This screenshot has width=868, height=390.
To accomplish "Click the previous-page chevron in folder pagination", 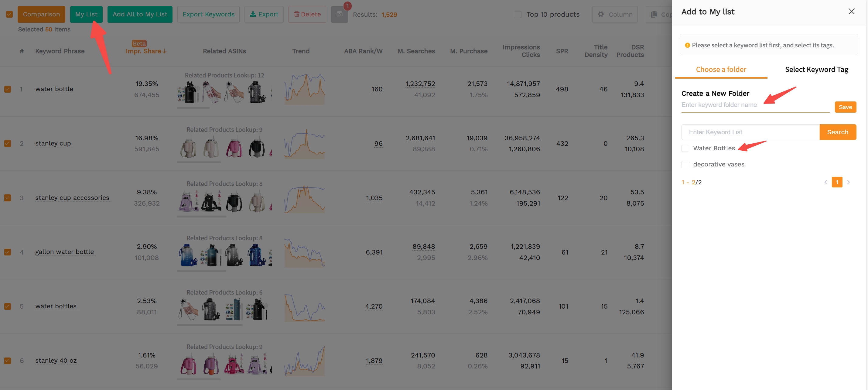I will pos(825,182).
